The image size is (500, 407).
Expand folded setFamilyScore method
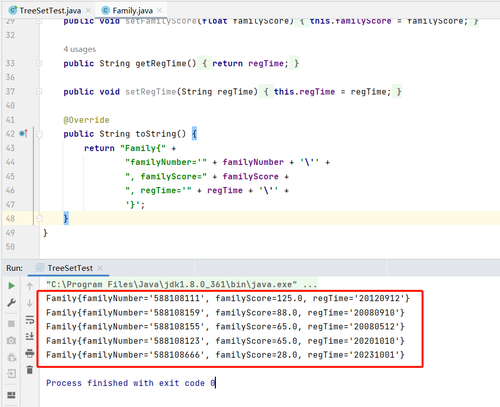click(39, 21)
